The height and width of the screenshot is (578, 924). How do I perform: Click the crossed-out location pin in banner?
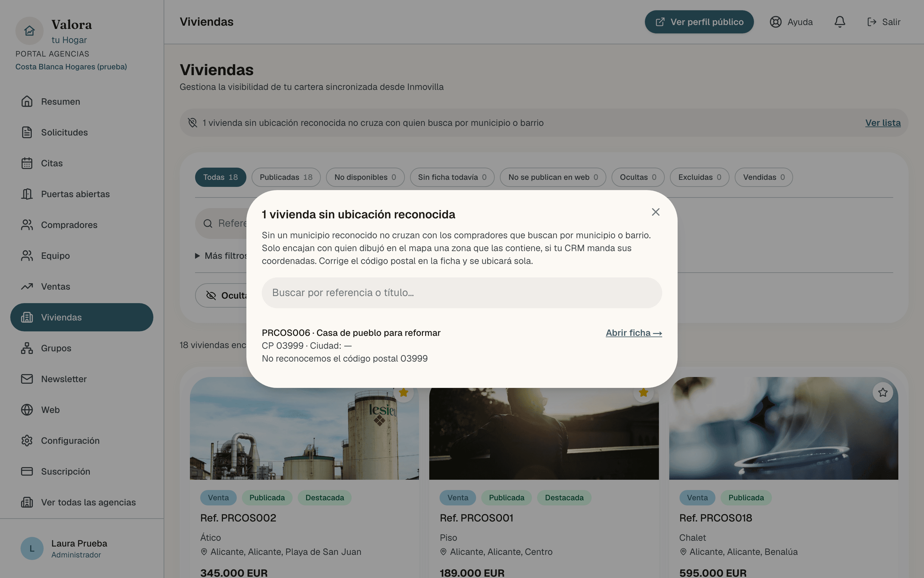(193, 123)
